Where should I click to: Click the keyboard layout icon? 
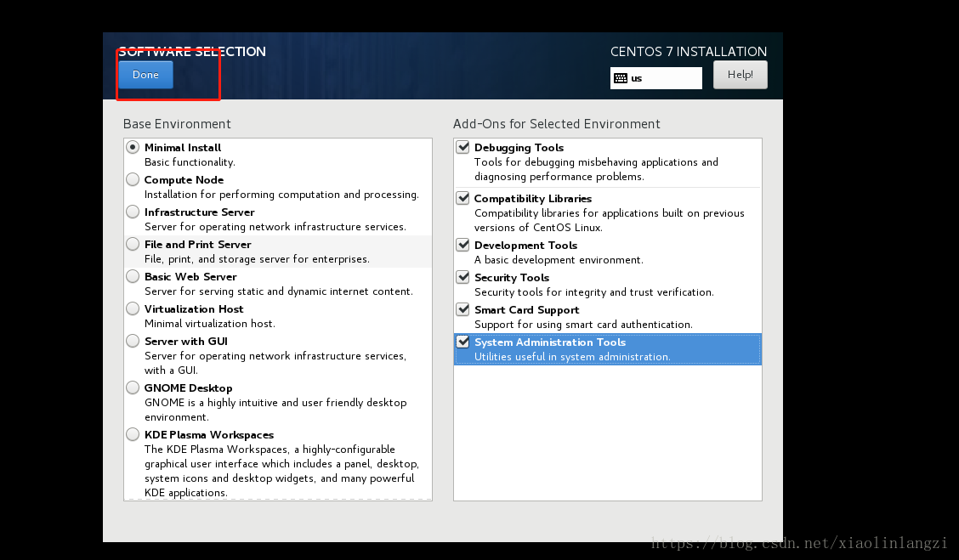tap(621, 78)
